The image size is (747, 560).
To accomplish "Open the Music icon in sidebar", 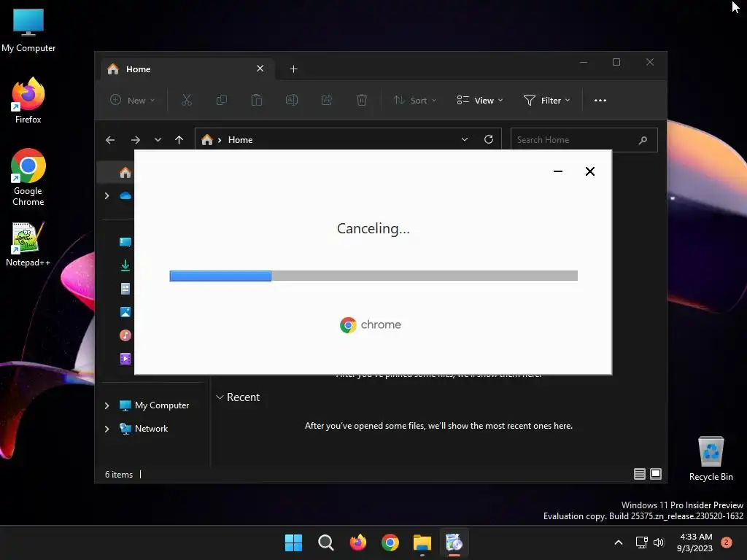I will click(125, 335).
